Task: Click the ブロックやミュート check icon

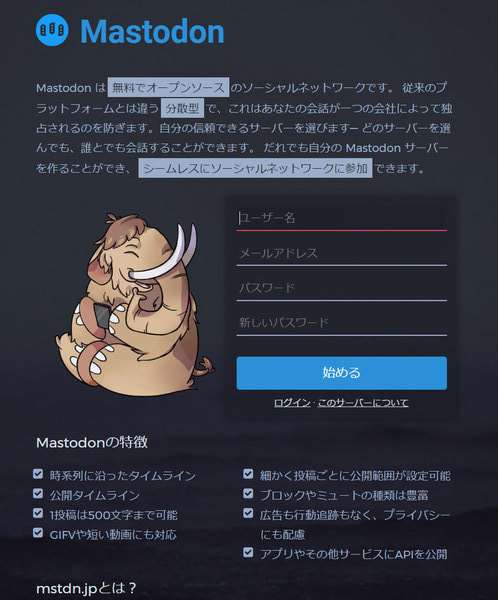Action: point(248,493)
